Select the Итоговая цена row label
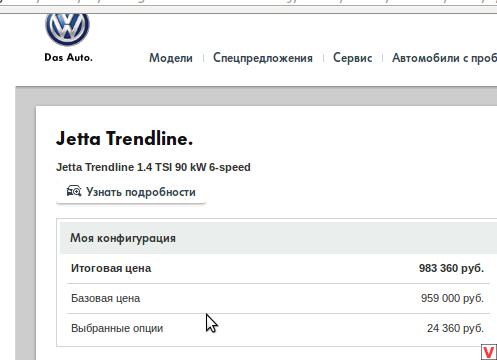This screenshot has height=360, width=497. pos(111,268)
